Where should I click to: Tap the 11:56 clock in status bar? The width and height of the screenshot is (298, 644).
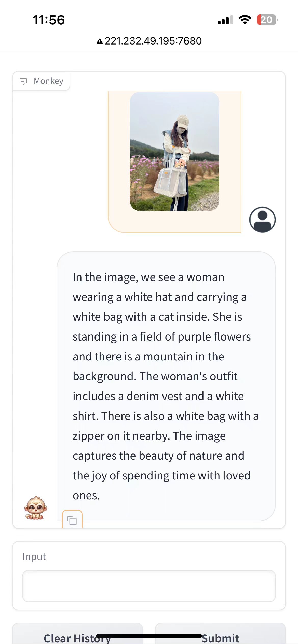[x=49, y=20]
